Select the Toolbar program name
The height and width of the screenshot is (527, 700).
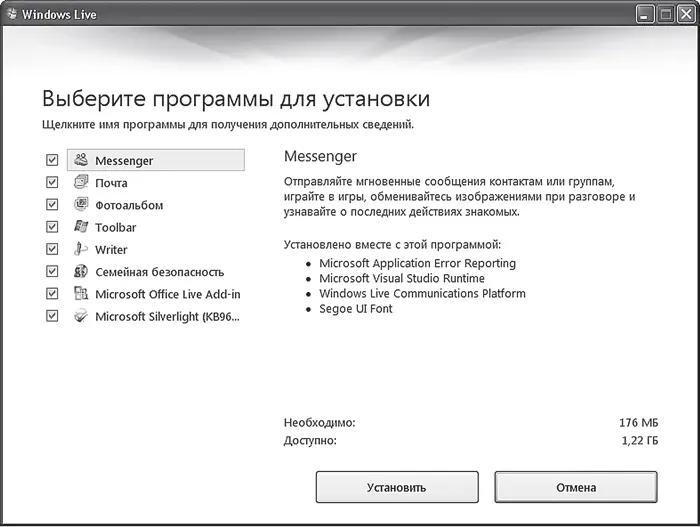[x=116, y=228]
